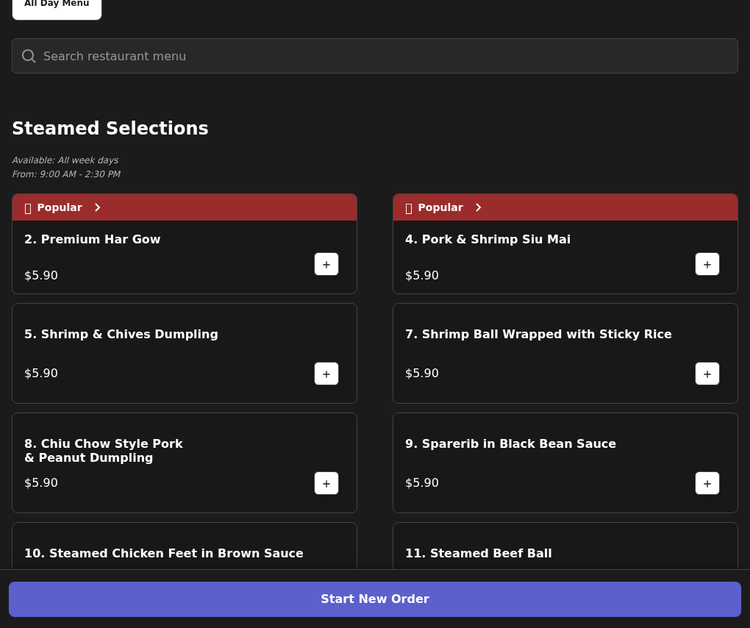Image resolution: width=750 pixels, height=628 pixels.
Task: Select the All Day Menu tab
Action: 57,5
